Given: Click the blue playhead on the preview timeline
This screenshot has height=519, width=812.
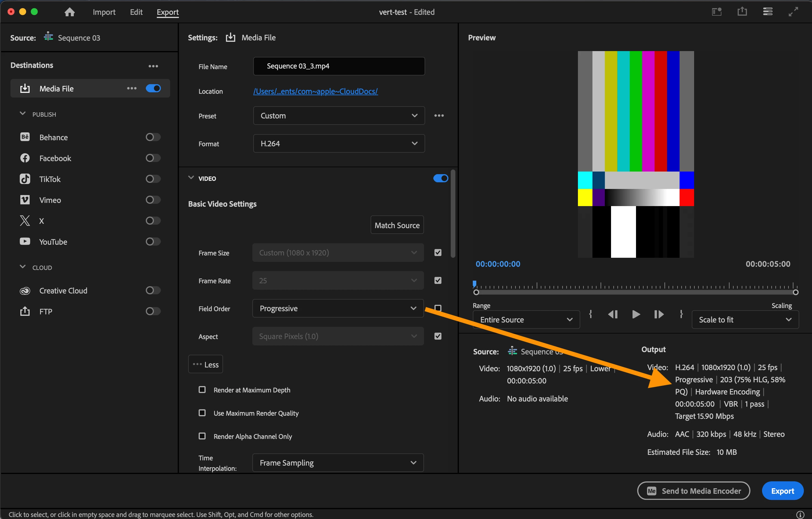Looking at the screenshot, I should click(475, 284).
